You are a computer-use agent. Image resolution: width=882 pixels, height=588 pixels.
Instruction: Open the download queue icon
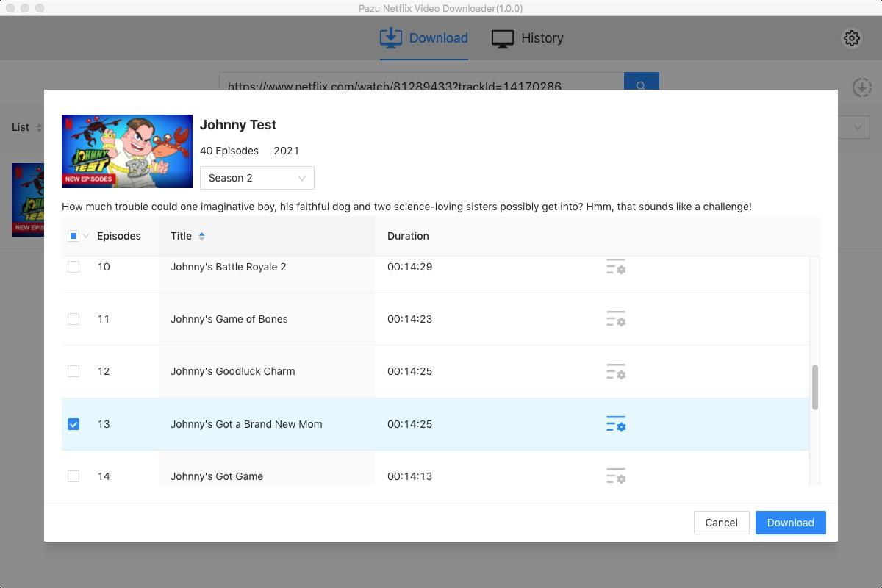click(x=861, y=87)
